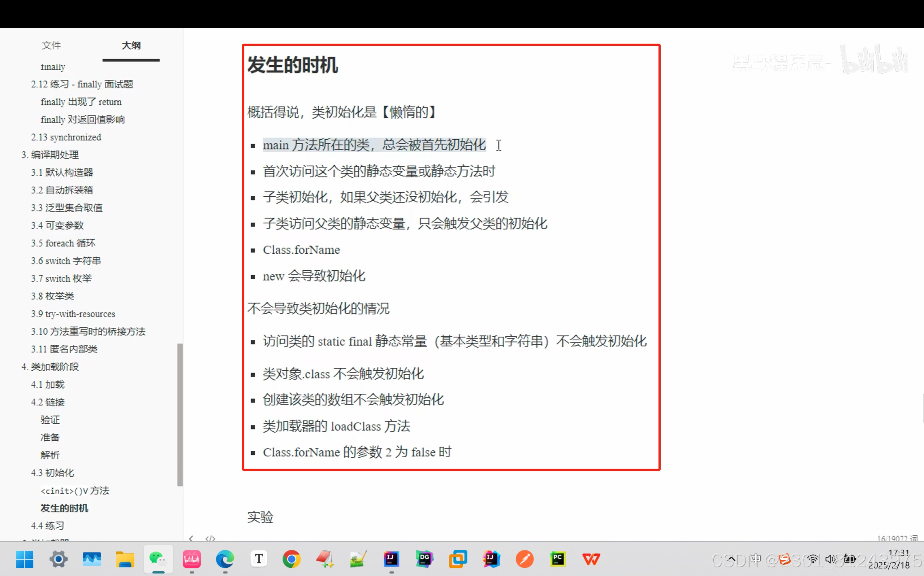924x576 pixels.
Task: Go to 4.4 练习 outline entry
Action: (47, 526)
